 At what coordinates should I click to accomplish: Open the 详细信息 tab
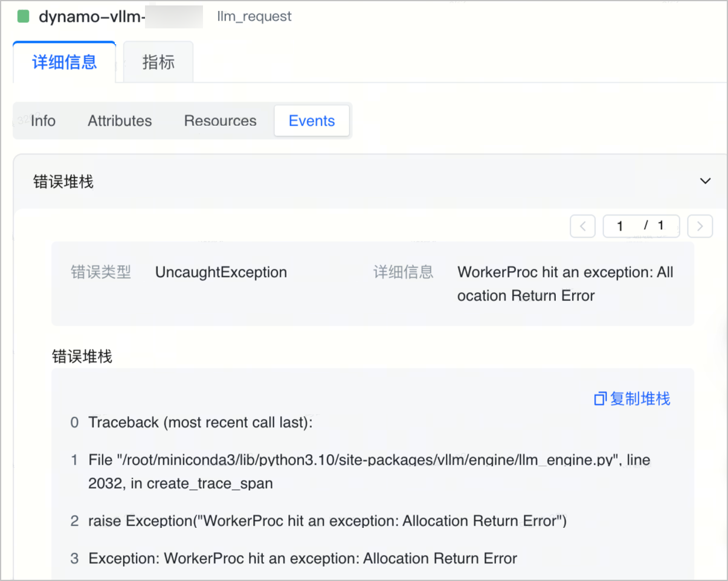[x=64, y=62]
